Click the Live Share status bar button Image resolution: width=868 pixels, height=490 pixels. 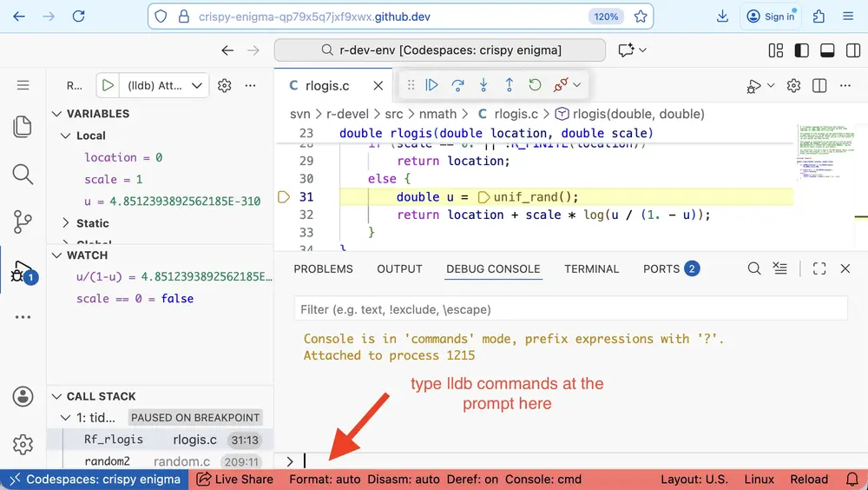coord(234,480)
